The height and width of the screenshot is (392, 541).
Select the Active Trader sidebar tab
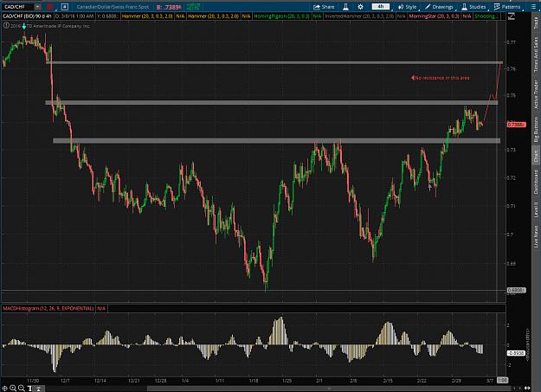tap(536, 94)
